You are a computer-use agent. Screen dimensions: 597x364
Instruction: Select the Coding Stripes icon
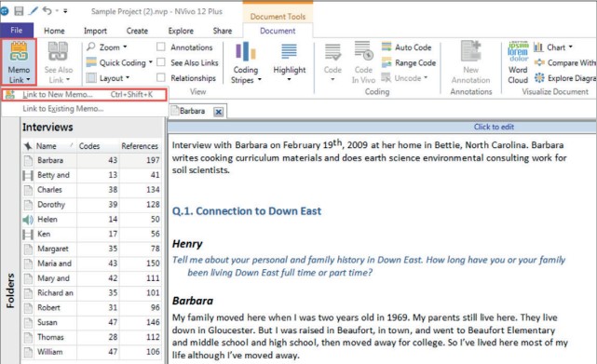pos(246,51)
